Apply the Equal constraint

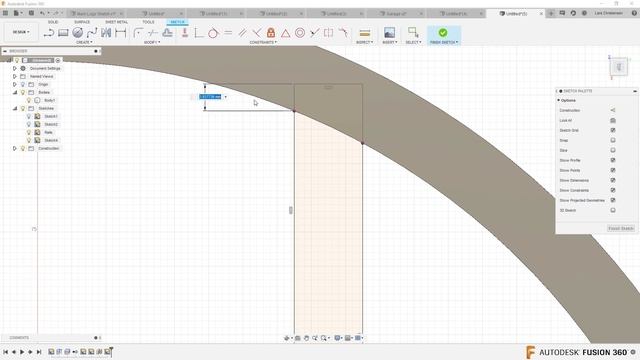pos(228,33)
